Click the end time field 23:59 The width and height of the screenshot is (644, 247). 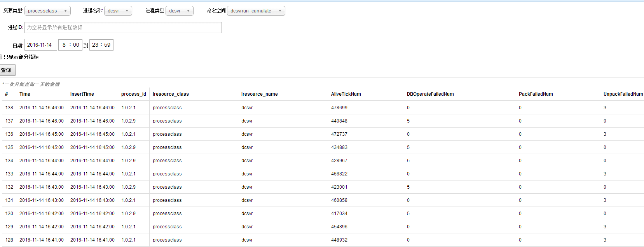[101, 45]
